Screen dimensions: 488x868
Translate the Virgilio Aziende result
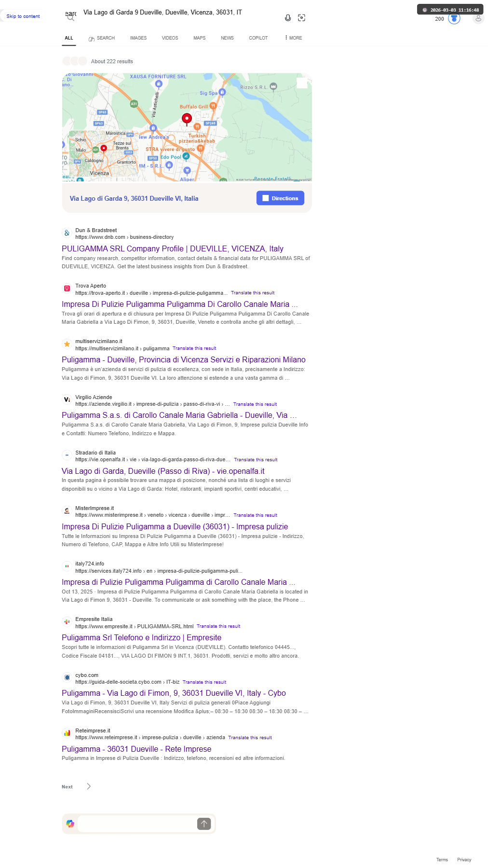255,404
